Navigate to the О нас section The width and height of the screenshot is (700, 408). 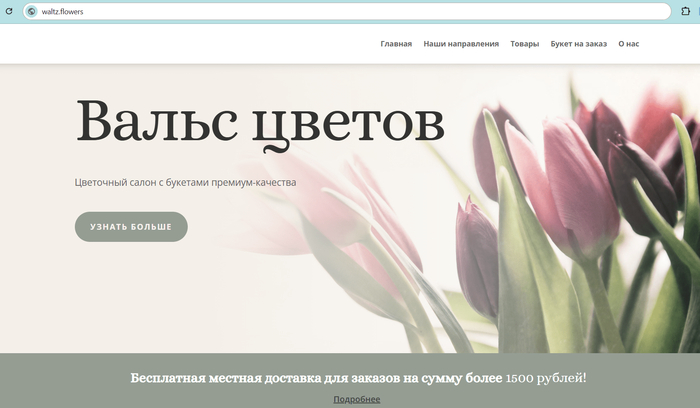pos(628,44)
